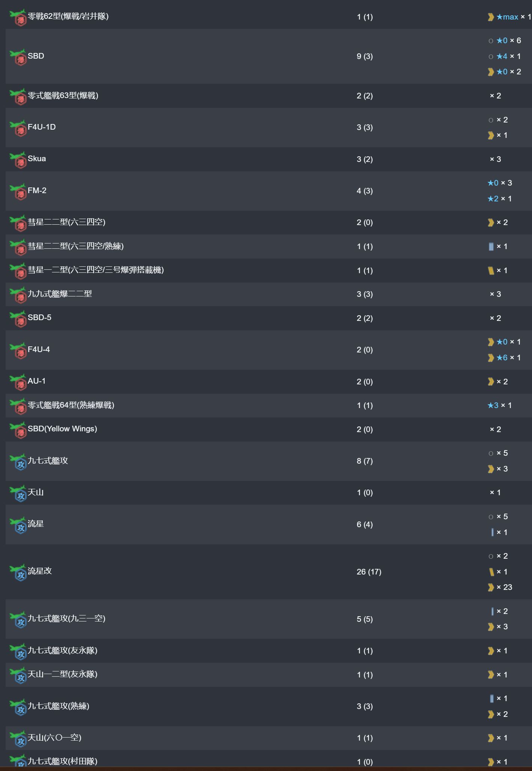Click the ★6 × 1 entry for F4U-4
This screenshot has height=771, width=532.
(508, 358)
